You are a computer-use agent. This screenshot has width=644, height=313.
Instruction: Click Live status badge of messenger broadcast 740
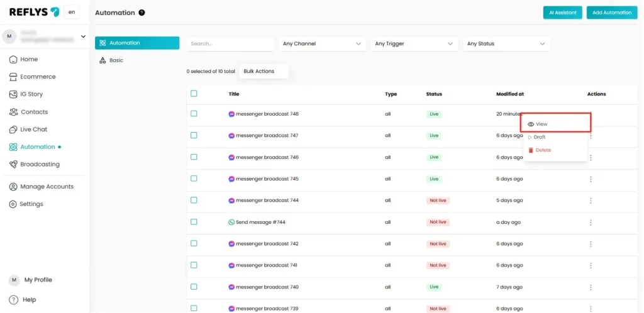[434, 287]
